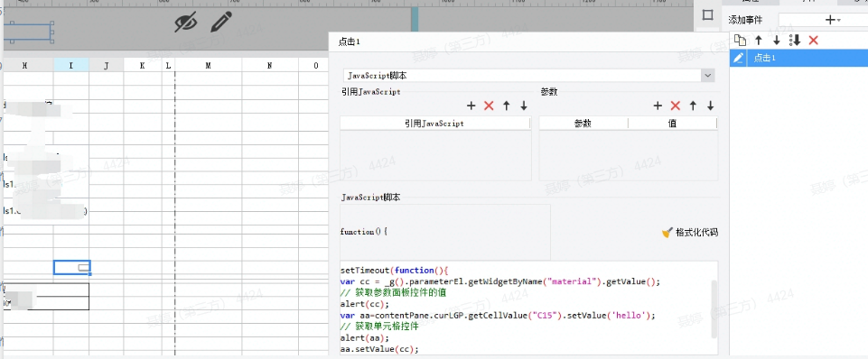Click the alert(cc); code line

[365, 304]
